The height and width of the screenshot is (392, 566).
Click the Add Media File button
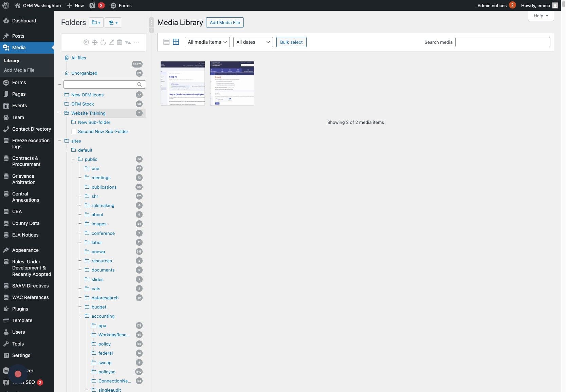225,22
